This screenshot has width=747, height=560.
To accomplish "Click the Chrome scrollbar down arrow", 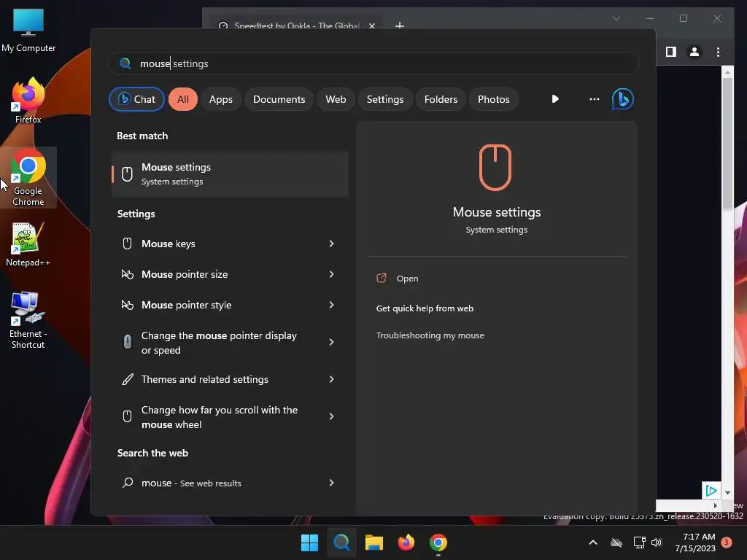I will 727,492.
